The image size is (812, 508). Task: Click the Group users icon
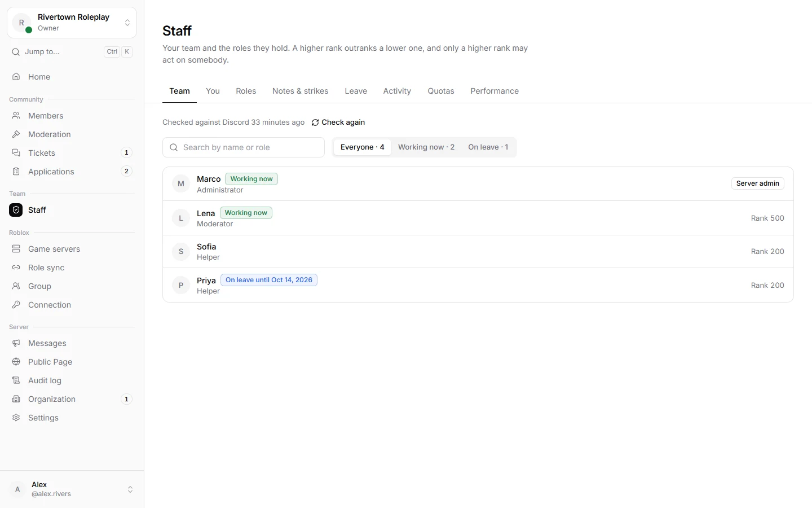click(x=16, y=286)
